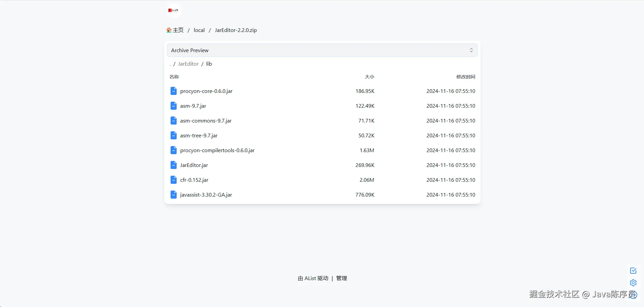Click the home icon in breadcrumb
The width and height of the screenshot is (644, 307).
pos(169,30)
